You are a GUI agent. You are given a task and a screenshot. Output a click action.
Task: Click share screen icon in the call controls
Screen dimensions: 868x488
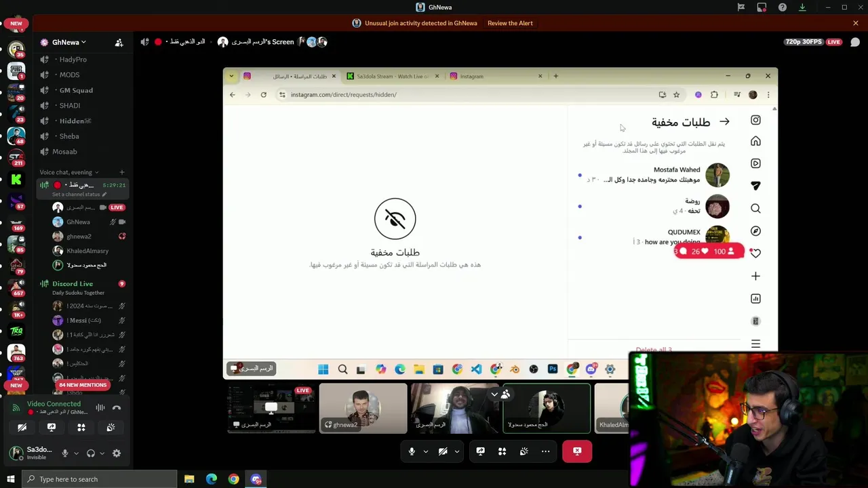(481, 451)
